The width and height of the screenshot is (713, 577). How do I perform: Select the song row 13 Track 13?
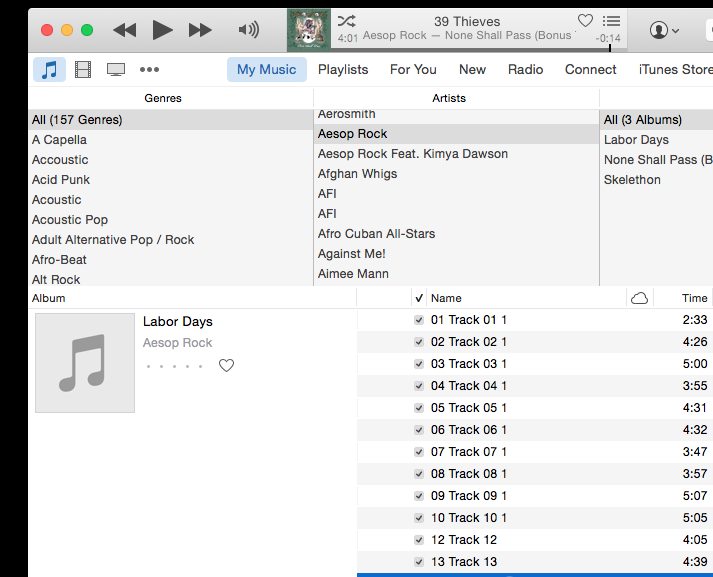point(535,562)
